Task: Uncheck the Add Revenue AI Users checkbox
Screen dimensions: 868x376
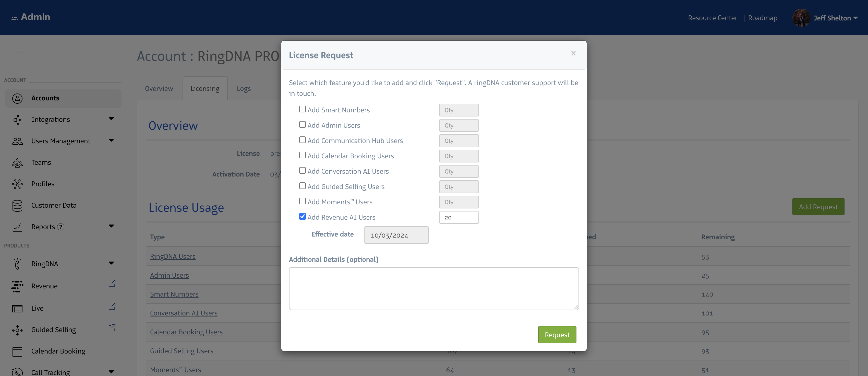Action: (x=302, y=217)
